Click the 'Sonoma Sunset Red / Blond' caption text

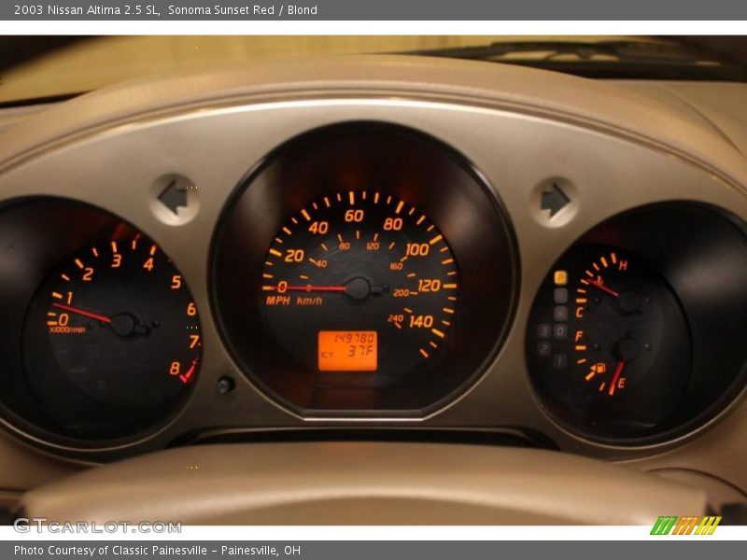point(243,10)
